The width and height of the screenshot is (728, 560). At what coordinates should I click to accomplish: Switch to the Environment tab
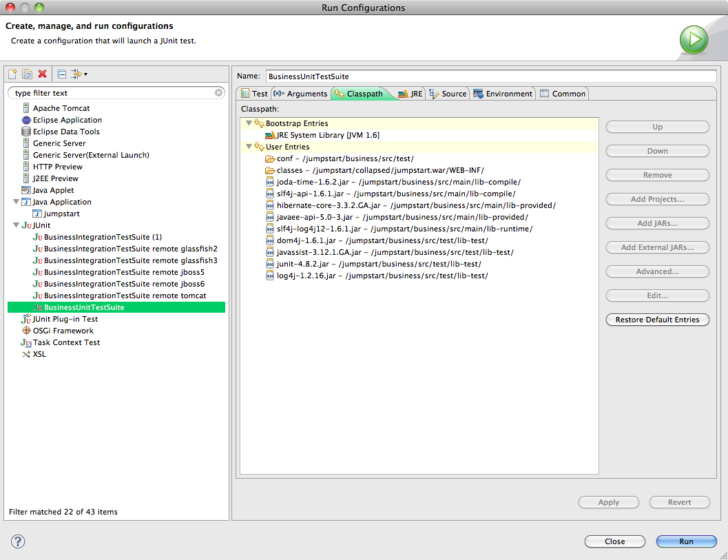[503, 94]
